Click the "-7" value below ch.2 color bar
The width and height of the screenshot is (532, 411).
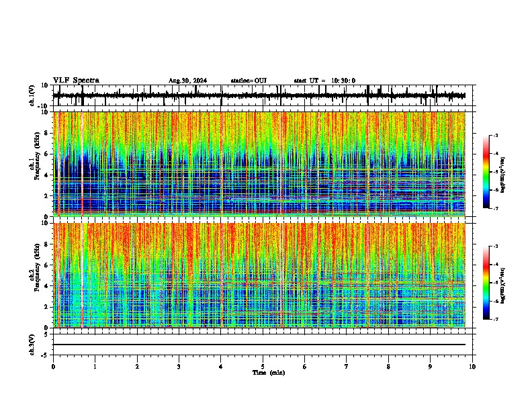pyautogui.click(x=496, y=319)
